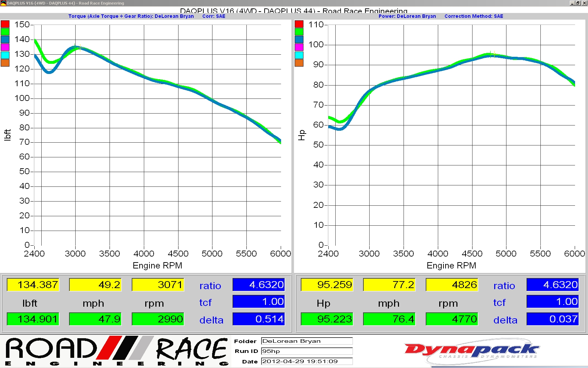This screenshot has width=588, height=368.
Task: Click the Correction Method: SAE label
Action: (474, 16)
